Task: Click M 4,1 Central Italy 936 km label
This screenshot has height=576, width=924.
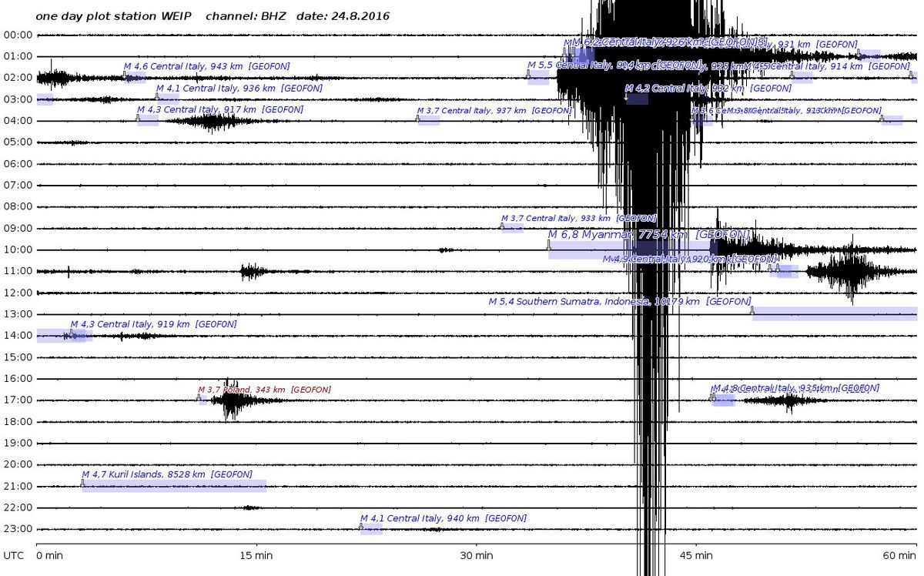Action: pyautogui.click(x=239, y=89)
